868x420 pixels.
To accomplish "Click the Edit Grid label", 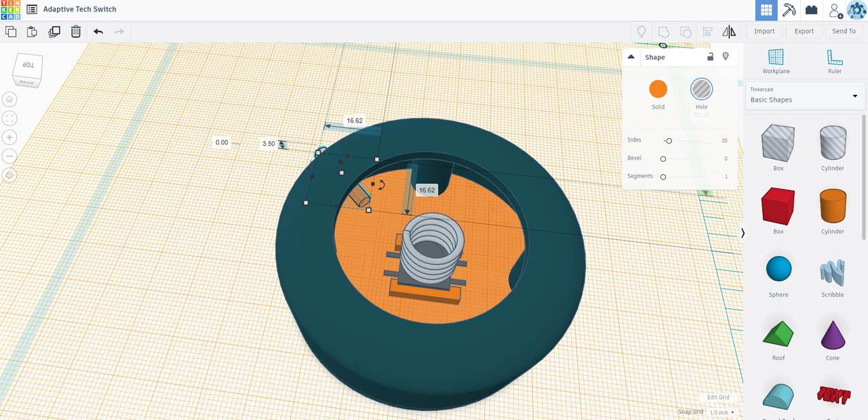I will [x=718, y=398].
